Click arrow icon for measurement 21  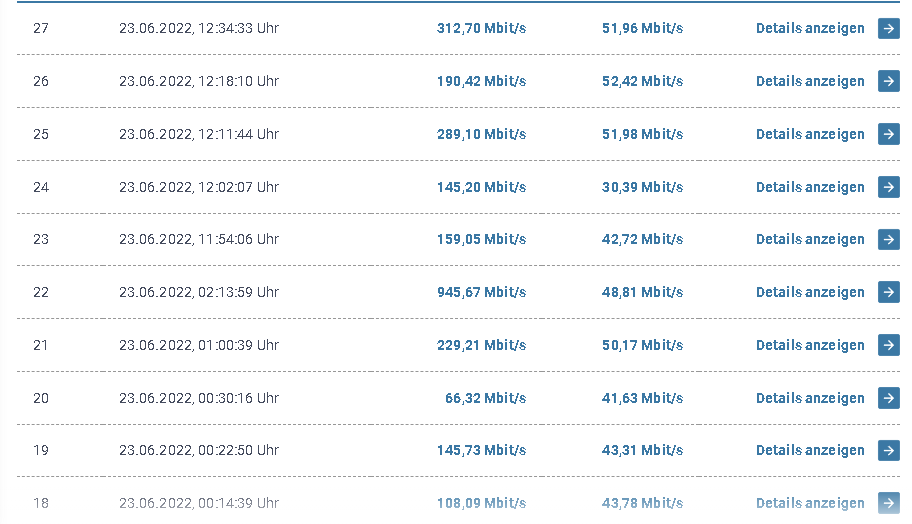coord(888,345)
